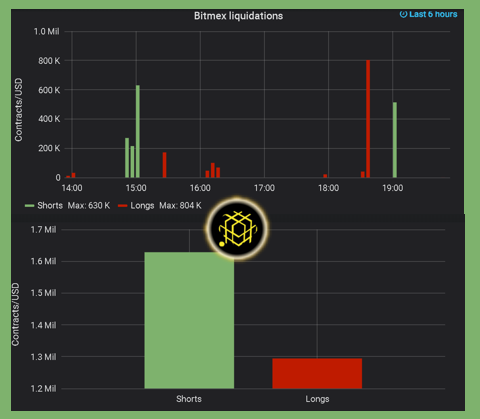Click the lower chart Contracts/USD axis title
This screenshot has height=419, width=480.
coord(16,314)
